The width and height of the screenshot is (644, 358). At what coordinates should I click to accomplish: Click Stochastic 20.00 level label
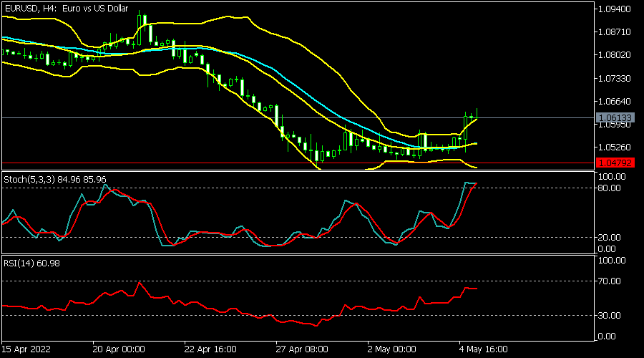609,238
